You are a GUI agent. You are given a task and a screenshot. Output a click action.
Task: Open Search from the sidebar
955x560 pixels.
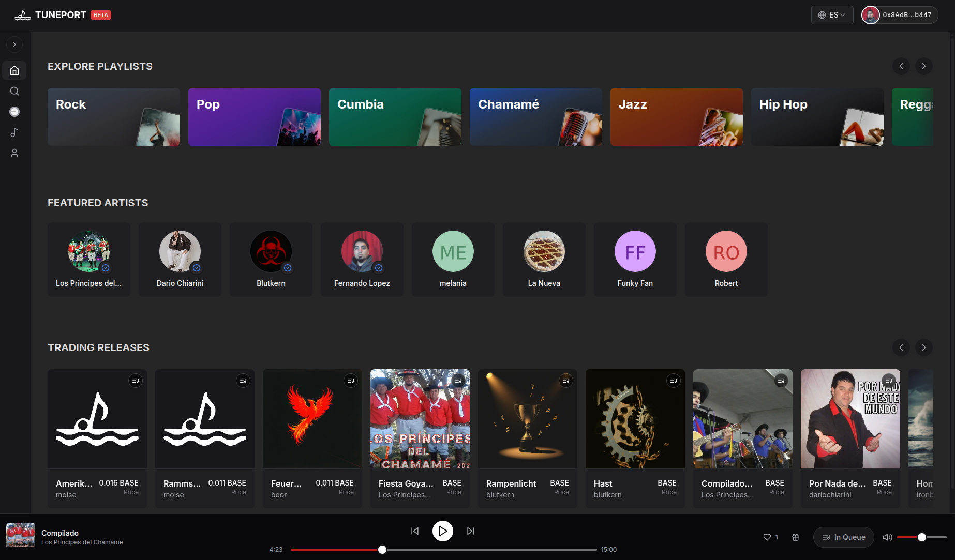click(x=14, y=91)
